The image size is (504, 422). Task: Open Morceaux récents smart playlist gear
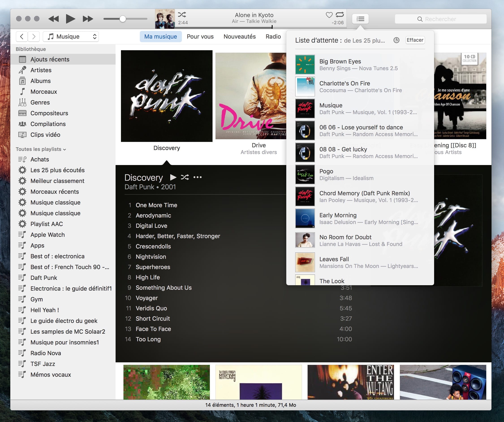point(22,192)
